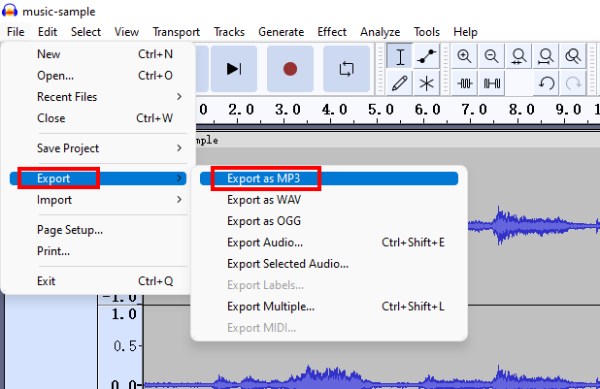Viewport: 600px width, 389px height.
Task: Select Export Audio... option
Action: 329,243
